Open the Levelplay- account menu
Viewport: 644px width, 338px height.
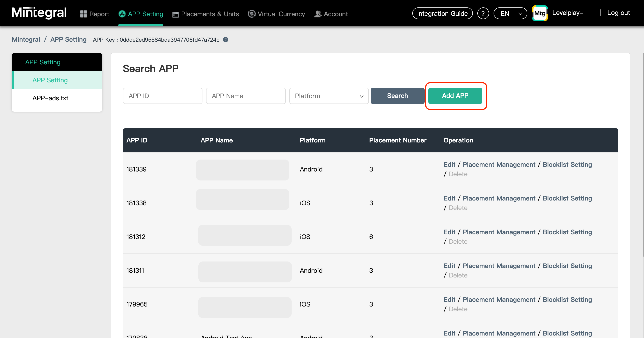tap(567, 13)
